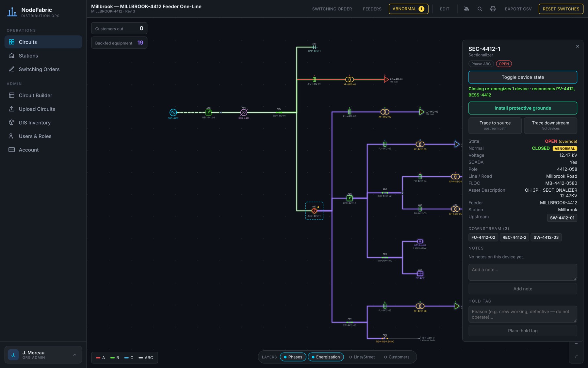Viewport: 588px width, 368px height.
Task: Select transformer XF-4412-01
Action: (x=350, y=79)
